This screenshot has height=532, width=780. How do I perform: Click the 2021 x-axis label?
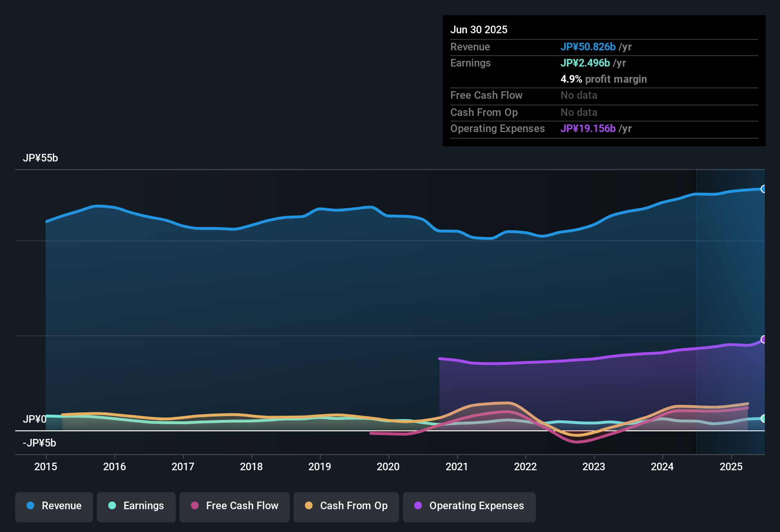[x=457, y=467]
